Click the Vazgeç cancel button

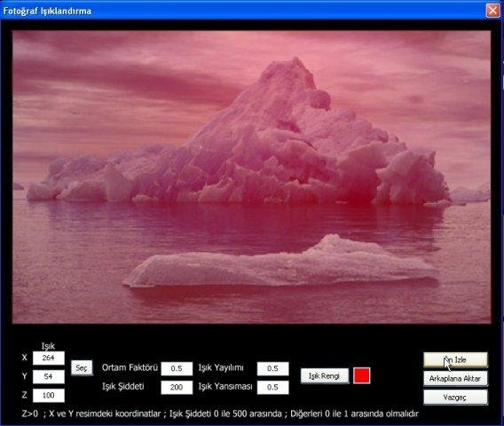click(x=455, y=398)
